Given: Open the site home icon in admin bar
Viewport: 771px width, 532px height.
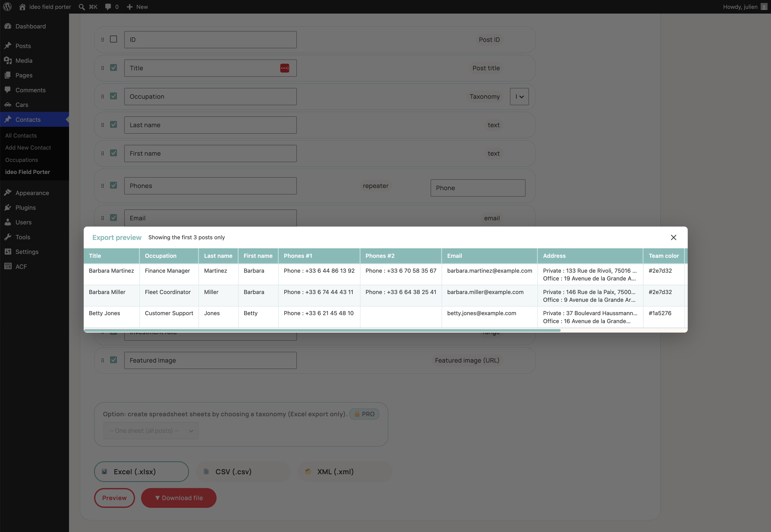Looking at the screenshot, I should click(x=22, y=7).
